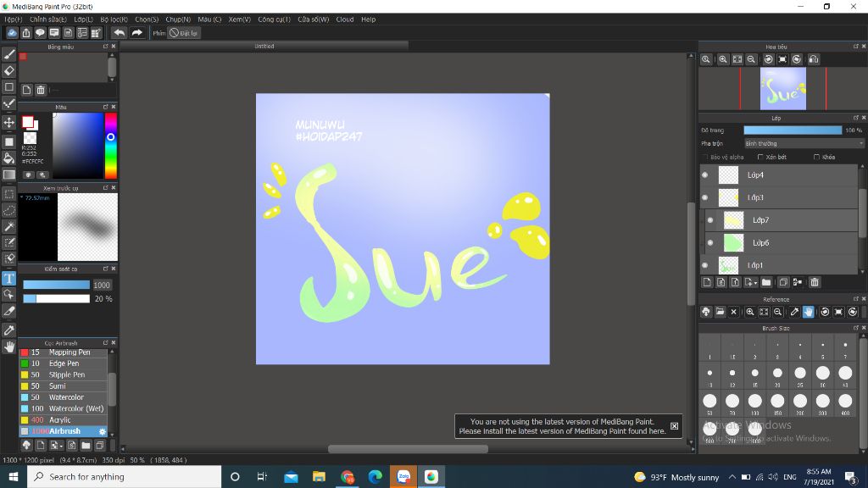
Task: Open File Explorer from the taskbar
Action: pos(319,477)
